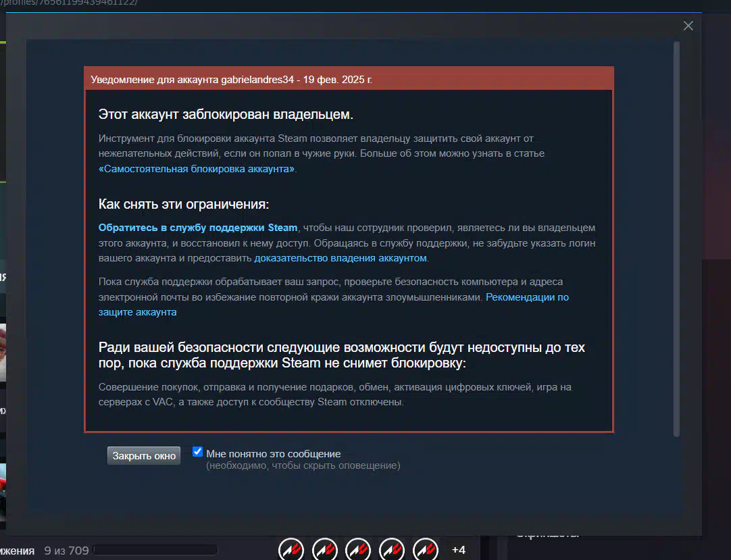
Task: Click the dialog's vertical scrollbar
Action: 676,236
